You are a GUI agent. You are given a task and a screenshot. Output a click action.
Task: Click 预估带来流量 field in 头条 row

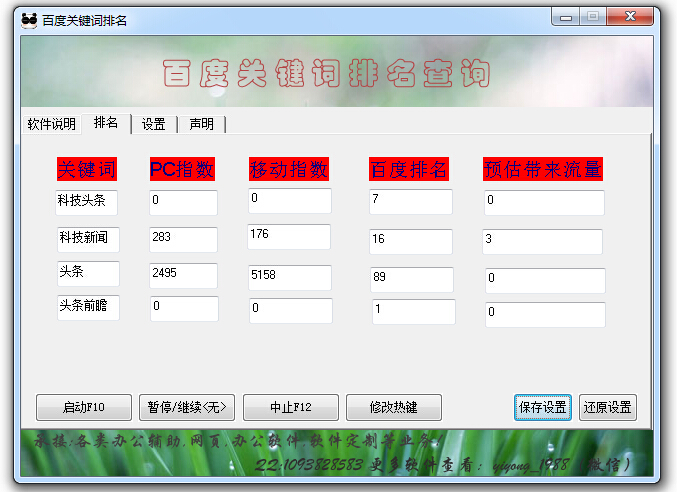click(x=545, y=281)
